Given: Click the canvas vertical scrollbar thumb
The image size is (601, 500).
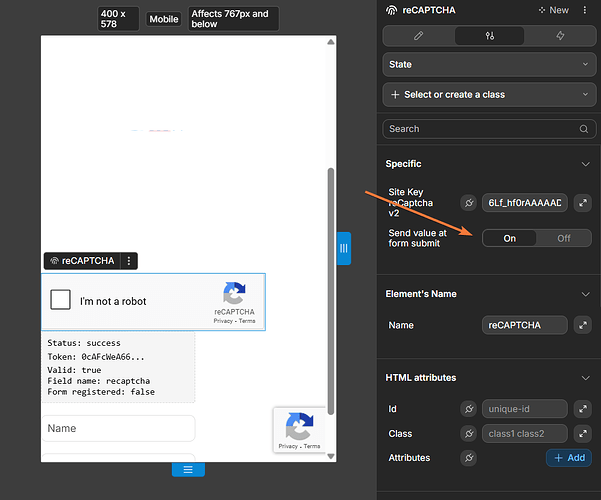Looking at the screenshot, I should pyautogui.click(x=331, y=291).
